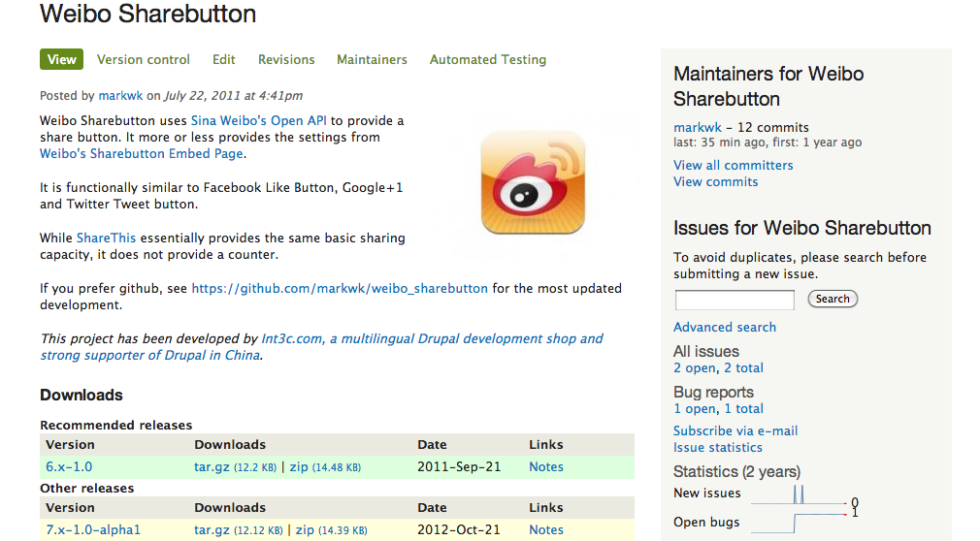Open the 6.x-1.0 release version link
This screenshot has height=541, width=980.
tap(69, 466)
